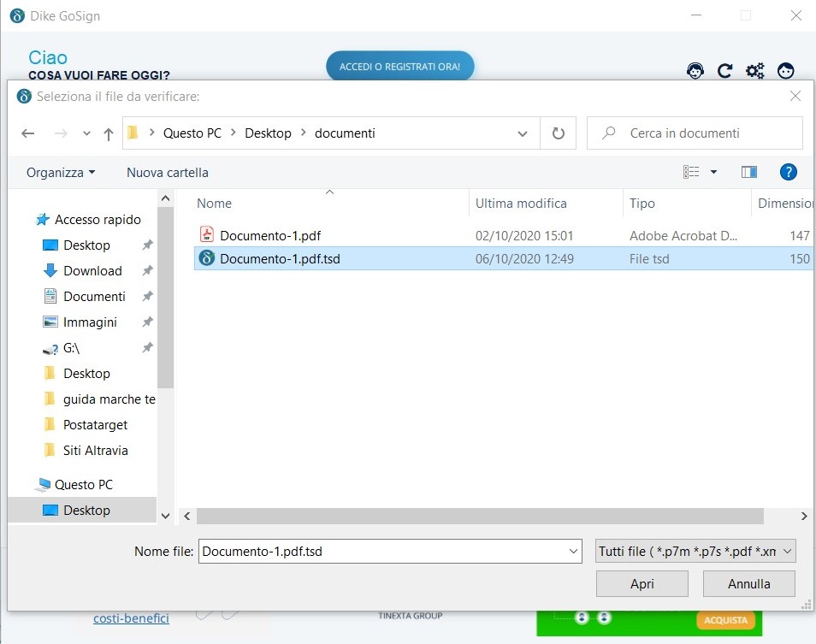Expand the recent locations chevron

(x=86, y=133)
